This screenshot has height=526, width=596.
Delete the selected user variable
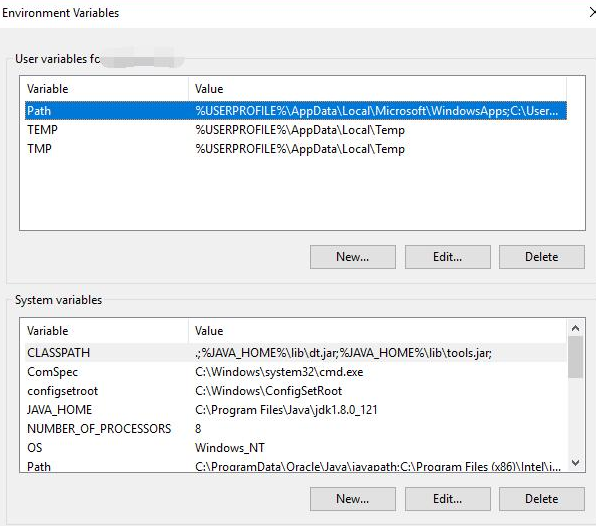[x=542, y=257]
